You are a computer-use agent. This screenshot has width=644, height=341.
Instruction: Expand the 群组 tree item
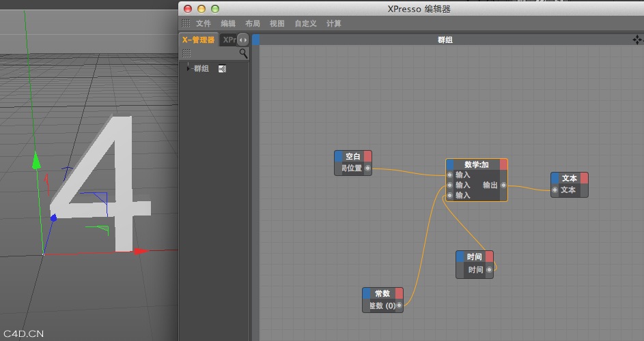pos(188,68)
